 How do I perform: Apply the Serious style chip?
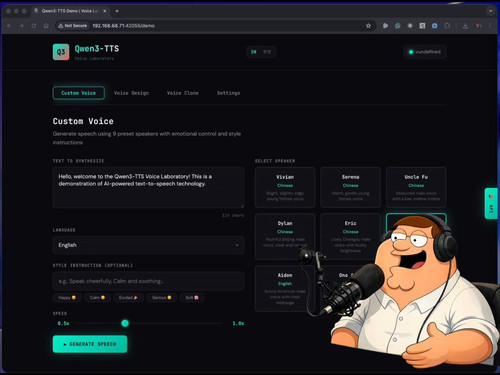tap(161, 298)
